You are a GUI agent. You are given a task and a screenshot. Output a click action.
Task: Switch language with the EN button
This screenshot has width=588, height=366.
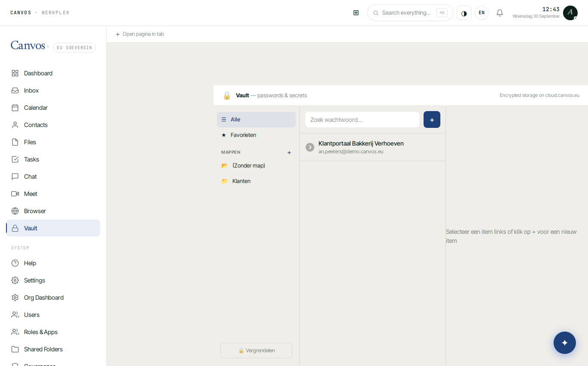(x=482, y=13)
